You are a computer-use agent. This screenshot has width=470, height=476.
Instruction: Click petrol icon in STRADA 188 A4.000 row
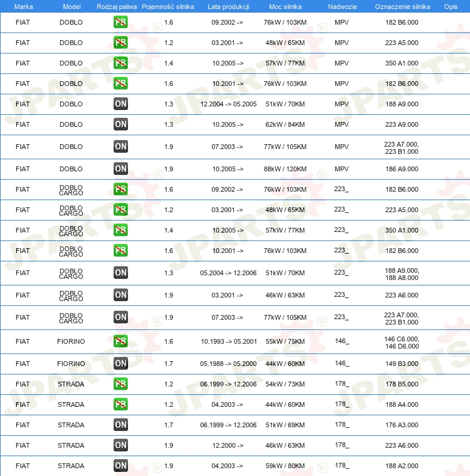121,404
